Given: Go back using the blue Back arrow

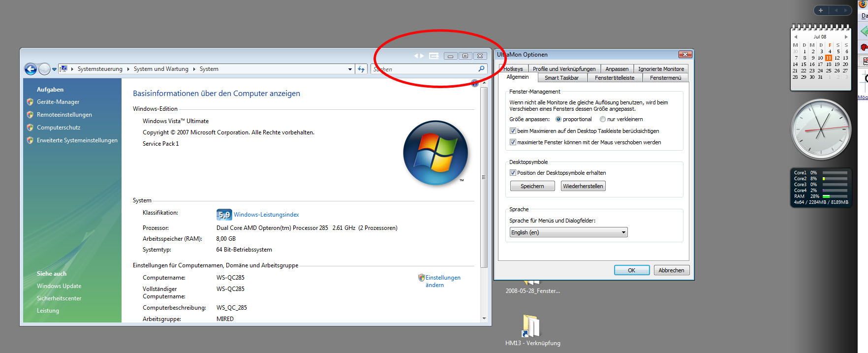Looking at the screenshot, I should (31, 69).
